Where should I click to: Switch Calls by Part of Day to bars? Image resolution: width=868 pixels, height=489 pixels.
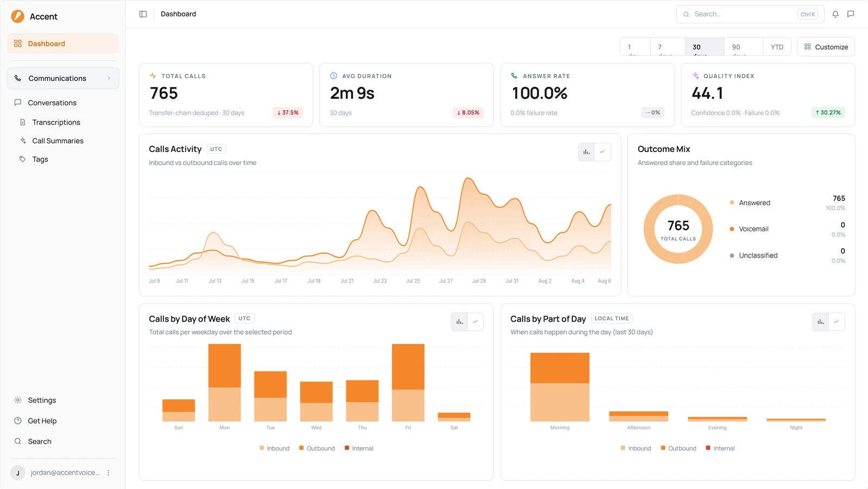tap(821, 322)
